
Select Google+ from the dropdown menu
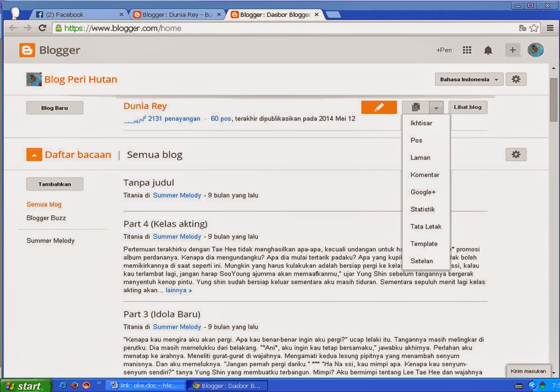(426, 192)
